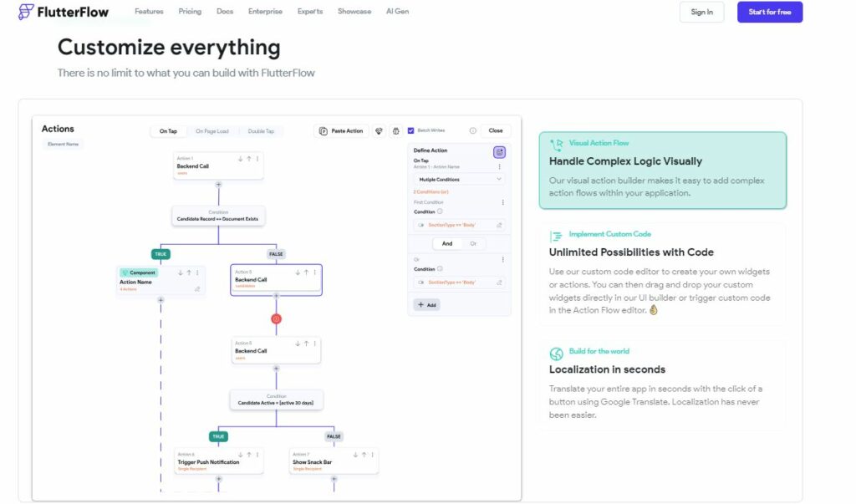Select the Localization in seconds card
Viewport: 856px width, 504px height.
pyautogui.click(x=663, y=385)
